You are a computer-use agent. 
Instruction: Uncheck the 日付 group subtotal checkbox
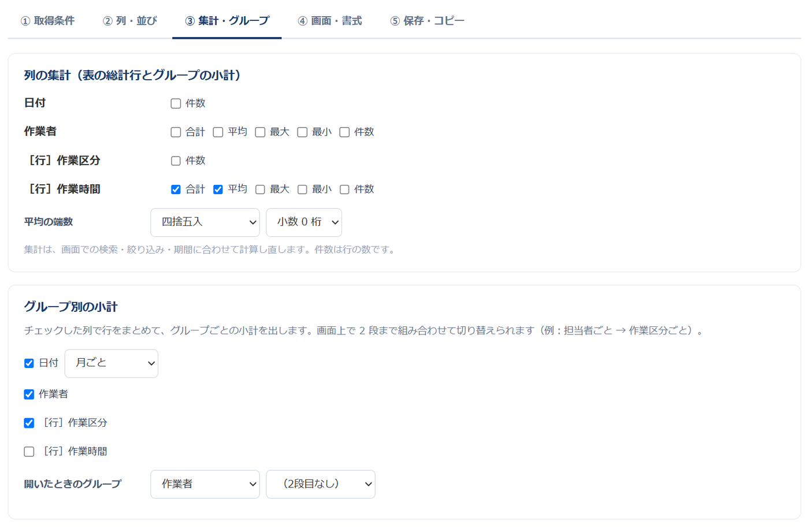29,363
